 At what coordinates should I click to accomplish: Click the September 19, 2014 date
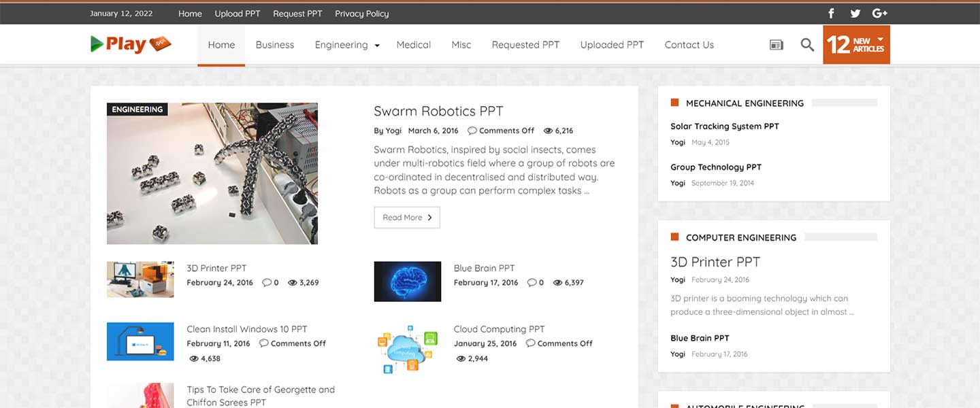point(723,183)
